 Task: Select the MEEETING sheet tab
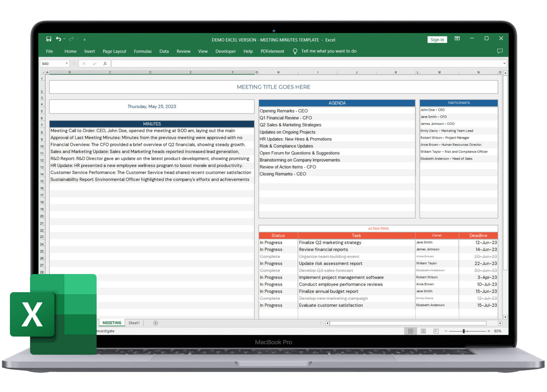tap(112, 323)
